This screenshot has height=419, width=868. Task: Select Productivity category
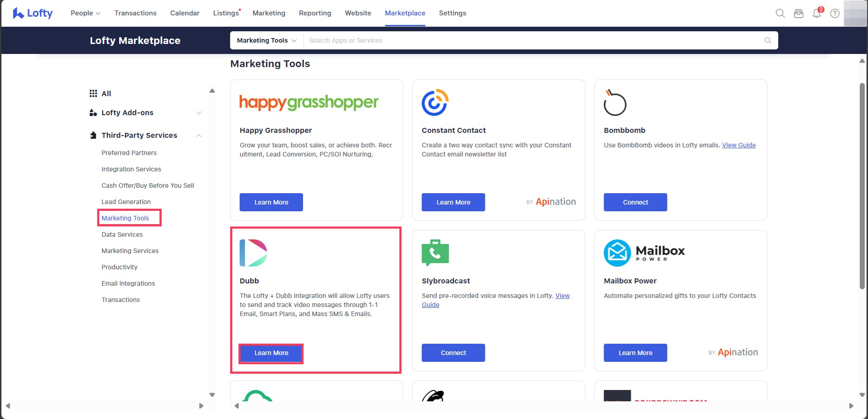pyautogui.click(x=120, y=267)
